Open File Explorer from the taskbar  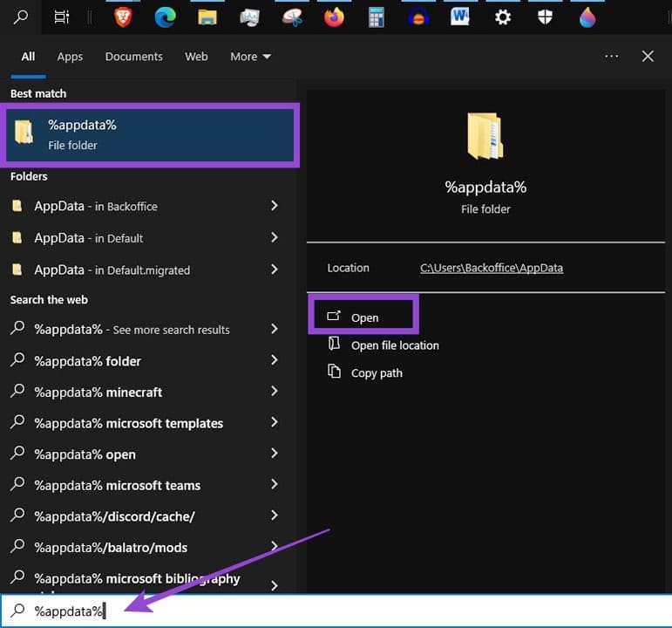(x=207, y=17)
